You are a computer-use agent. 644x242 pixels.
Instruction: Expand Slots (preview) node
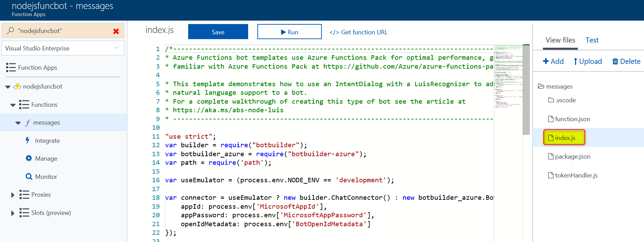[13, 213]
